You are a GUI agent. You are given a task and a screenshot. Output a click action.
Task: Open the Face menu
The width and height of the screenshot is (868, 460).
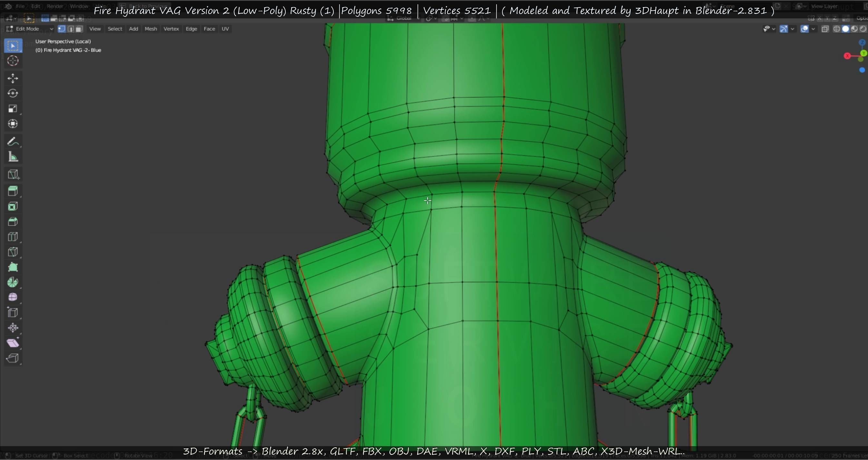[x=209, y=29]
